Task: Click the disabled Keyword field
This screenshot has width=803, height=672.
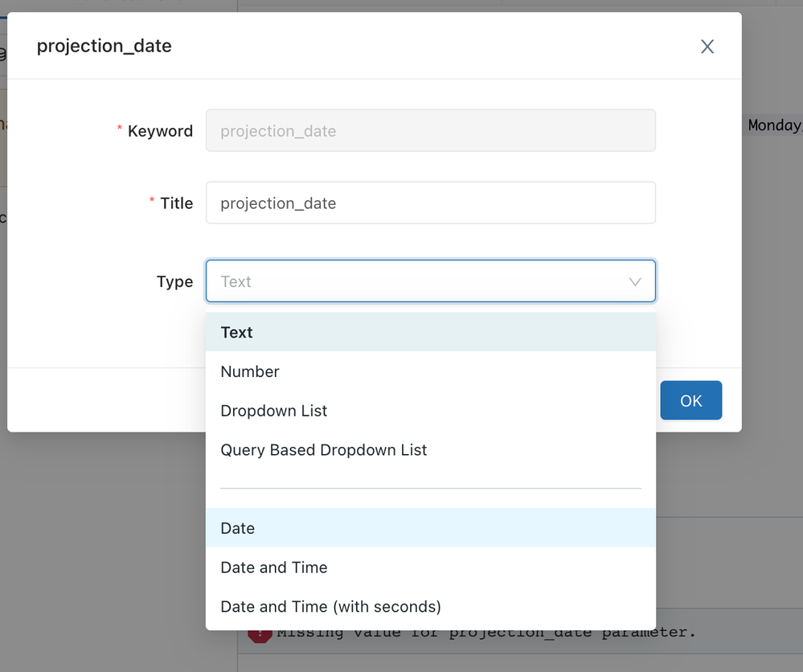Action: coord(430,131)
